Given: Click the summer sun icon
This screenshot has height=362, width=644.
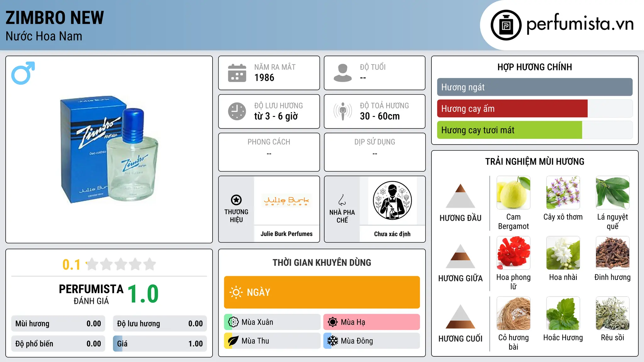Looking at the screenshot, I should tap(332, 322).
